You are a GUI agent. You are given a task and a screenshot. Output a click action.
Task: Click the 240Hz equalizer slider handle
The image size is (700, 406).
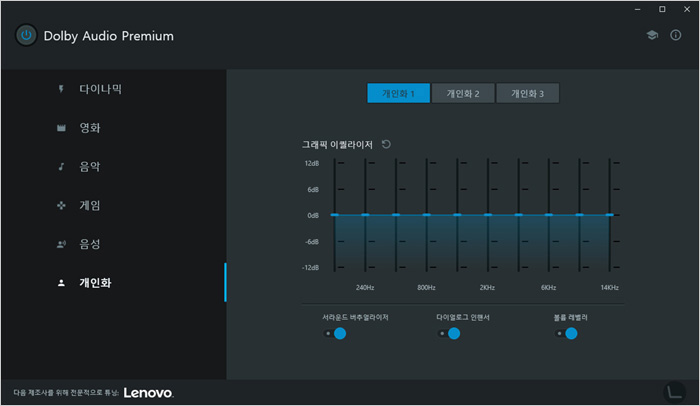pyautogui.click(x=365, y=215)
